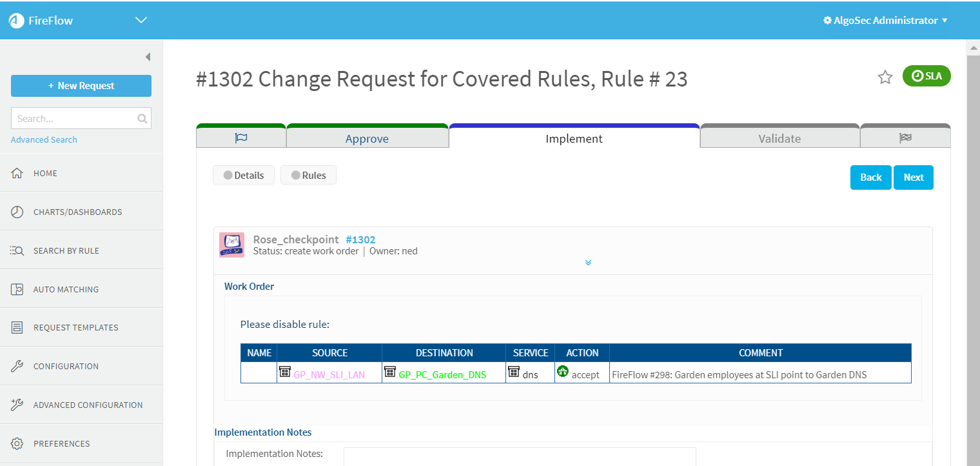Switch to the Approve tab
This screenshot has height=466, width=980.
tap(367, 138)
